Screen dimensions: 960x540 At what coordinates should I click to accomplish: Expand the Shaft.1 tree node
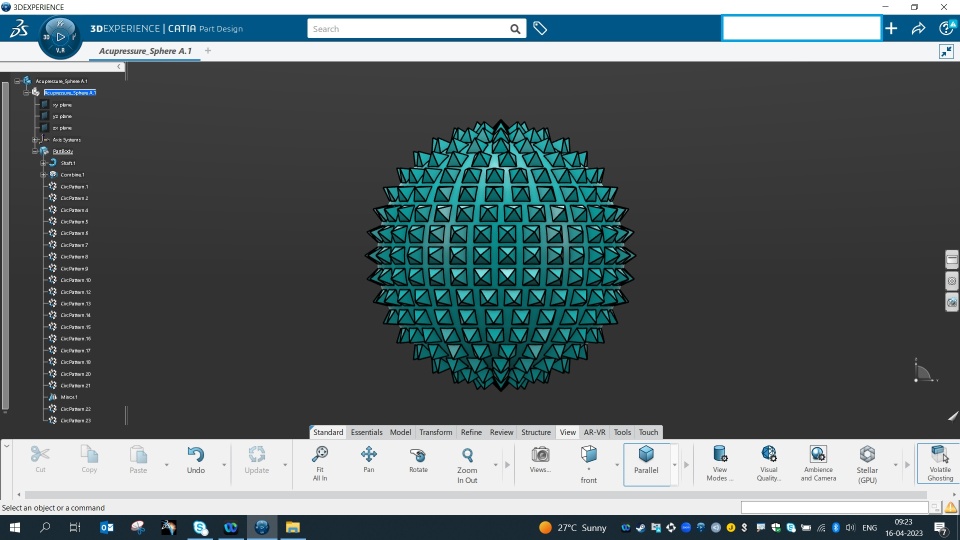[43, 163]
